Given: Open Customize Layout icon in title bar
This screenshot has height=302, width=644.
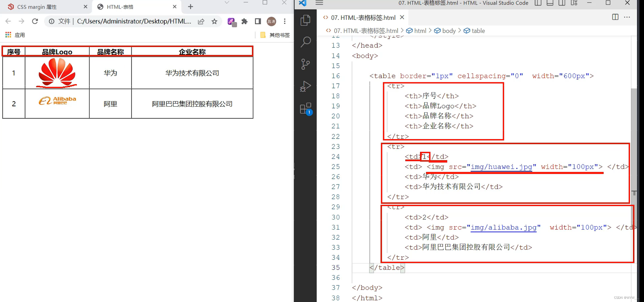Looking at the screenshot, I should 574,3.
